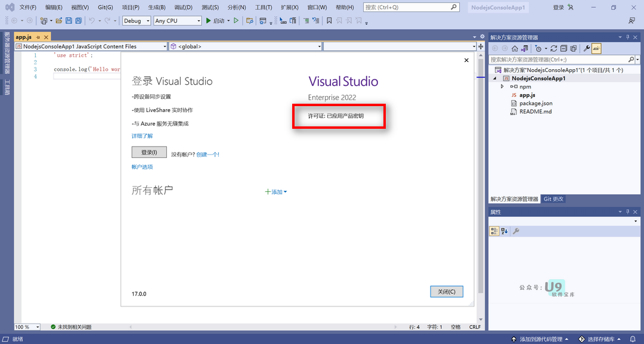Select README.md in Solution Explorer
The image size is (644, 344).
point(535,111)
